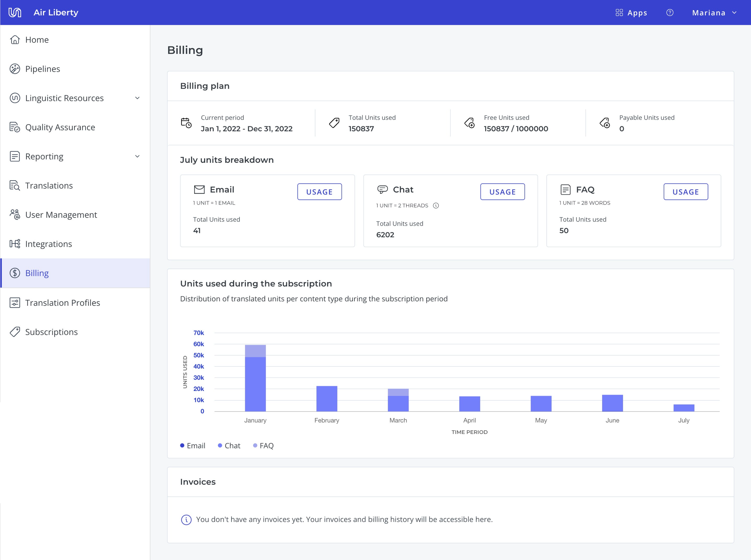Click the January chart bar
751x560 pixels.
[x=255, y=378]
